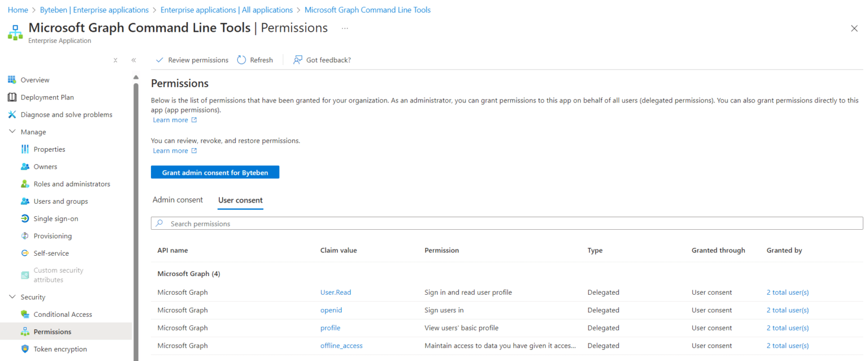Open the User.Read claim details

(x=336, y=292)
